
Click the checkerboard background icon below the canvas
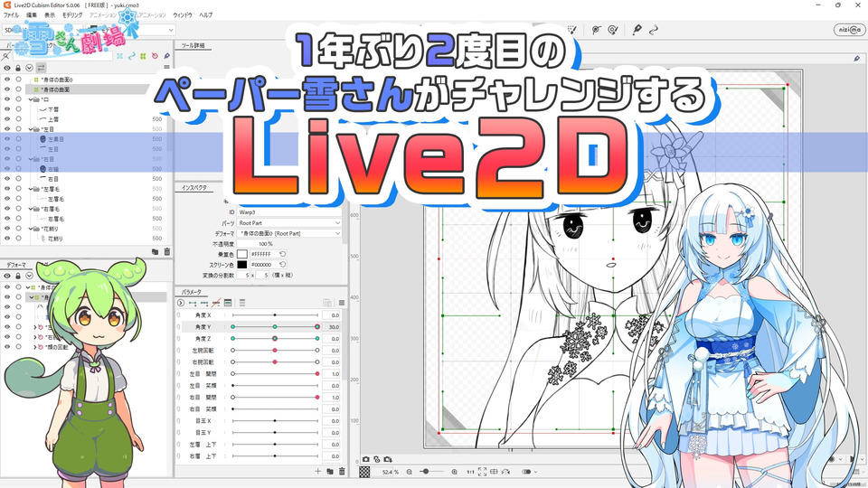pyautogui.click(x=364, y=472)
